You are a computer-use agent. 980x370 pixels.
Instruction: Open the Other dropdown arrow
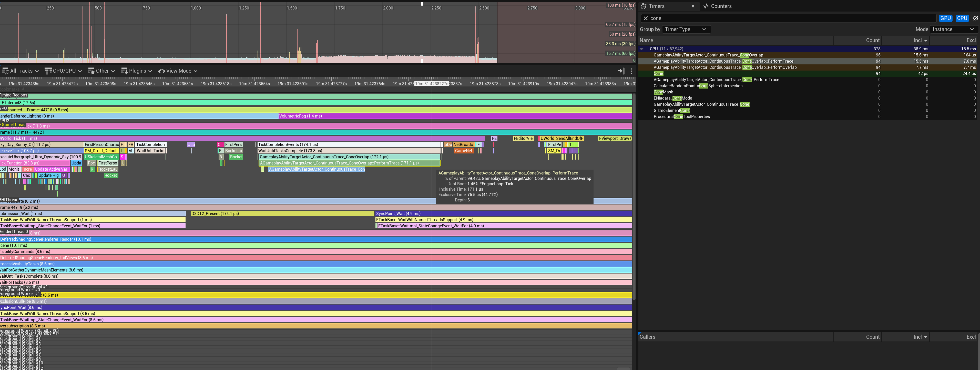(113, 71)
